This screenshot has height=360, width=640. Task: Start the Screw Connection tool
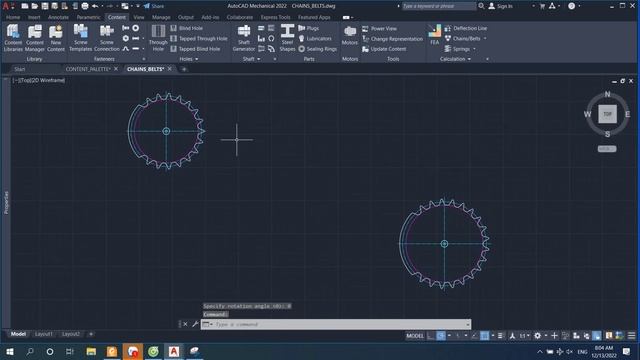pyautogui.click(x=107, y=38)
